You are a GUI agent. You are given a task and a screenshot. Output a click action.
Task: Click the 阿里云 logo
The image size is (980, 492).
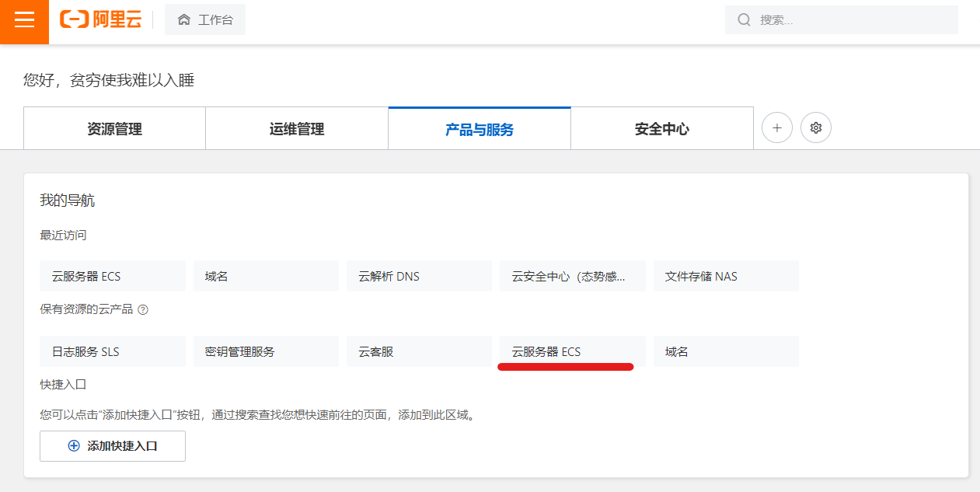101,20
